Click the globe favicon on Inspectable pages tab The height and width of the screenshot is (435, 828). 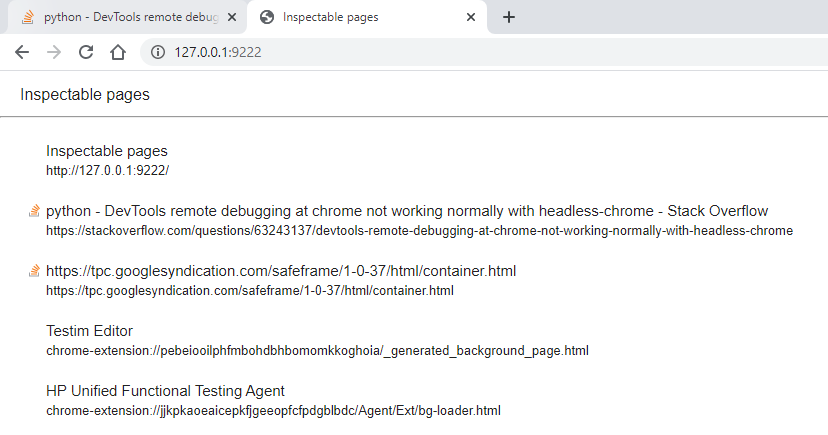tap(267, 17)
